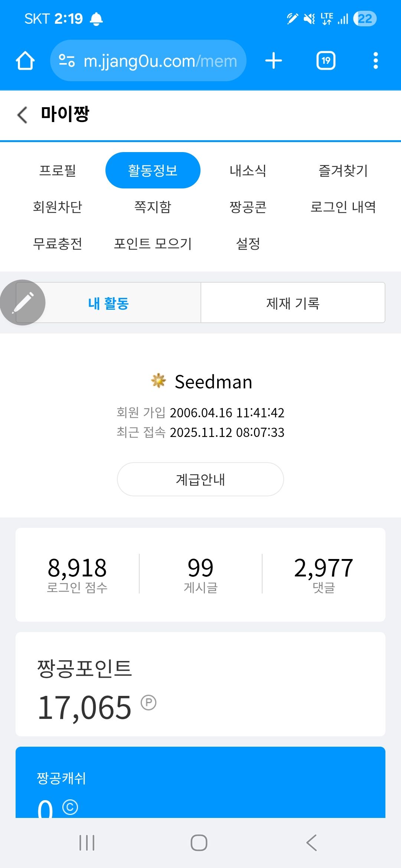Screen dimensions: 401x868
Task: Select the 활동정보 menu pill
Action: [153, 171]
